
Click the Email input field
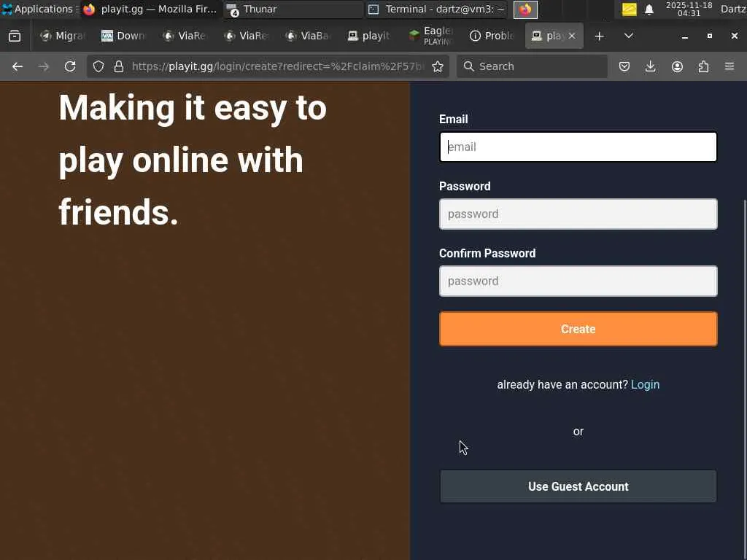578,147
